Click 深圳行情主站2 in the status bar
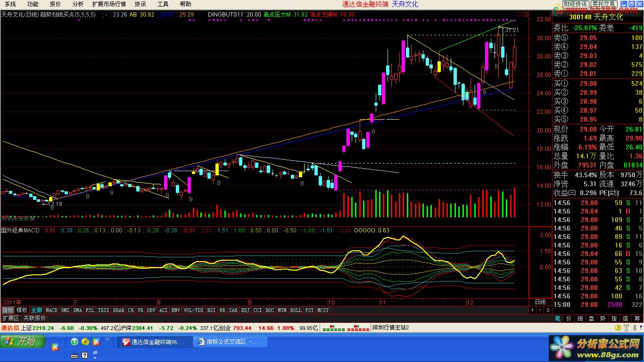This screenshot has width=644, height=362. pyautogui.click(x=390, y=328)
